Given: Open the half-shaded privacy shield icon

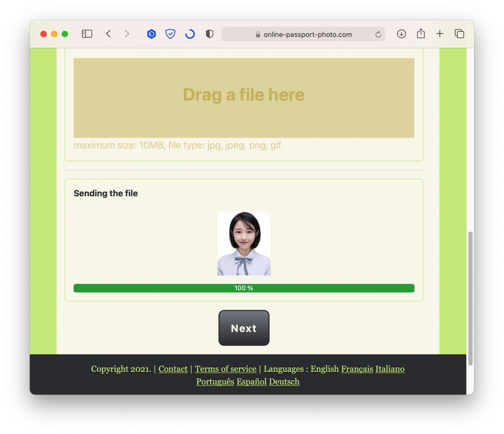Looking at the screenshot, I should pos(210,34).
